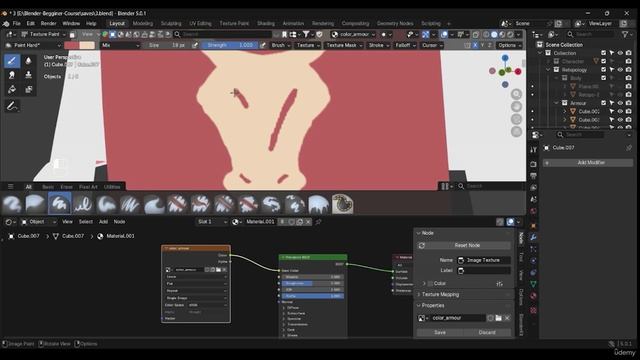Toggle Armour collection checkbox
This screenshot has height=360, width=640.
[603, 103]
